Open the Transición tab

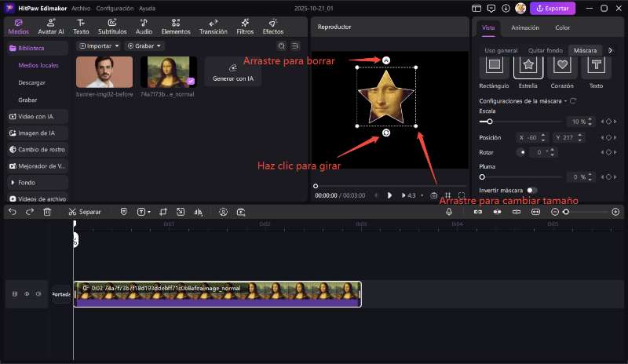[x=213, y=27]
